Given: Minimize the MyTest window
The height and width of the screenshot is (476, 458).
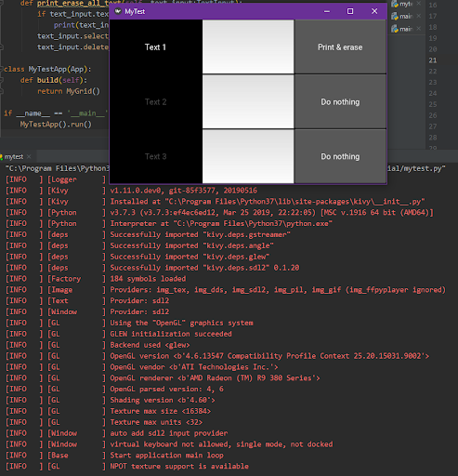Looking at the screenshot, I should pyautogui.click(x=327, y=11).
